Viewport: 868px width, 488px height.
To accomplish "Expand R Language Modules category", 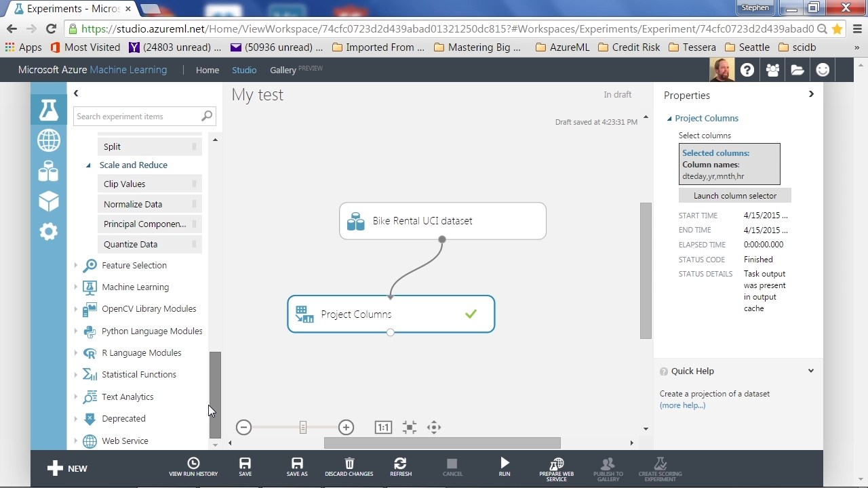I will click(x=76, y=353).
